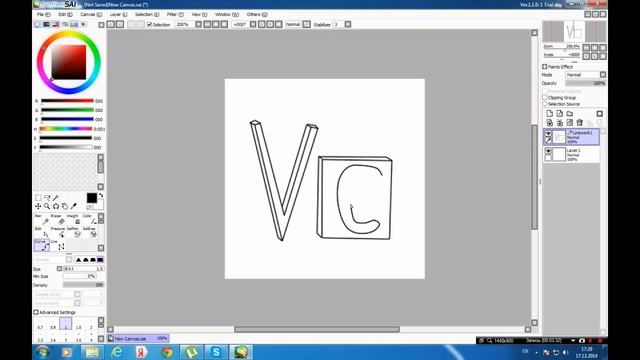
Task: Create a new linework layer
Action: tap(560, 113)
